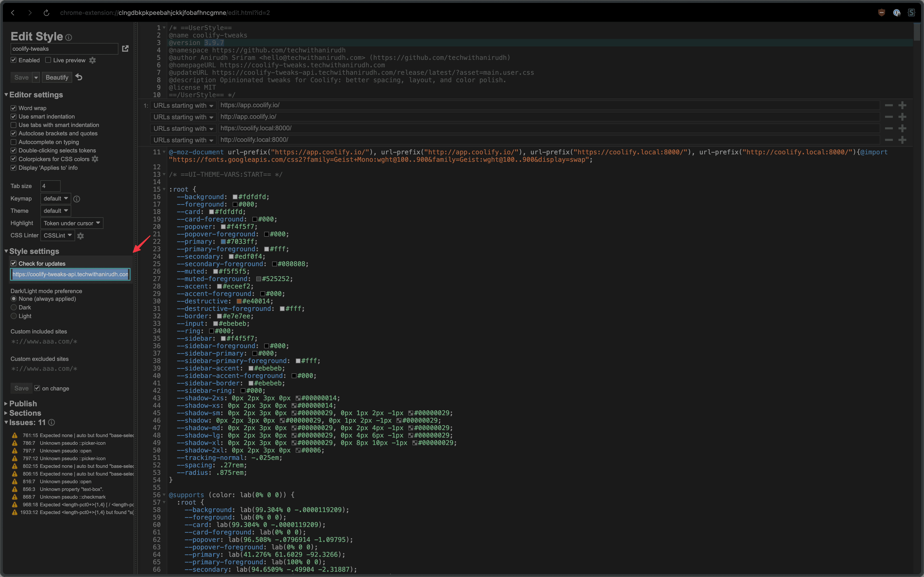The width and height of the screenshot is (924, 577).
Task: Click plus icon on https://app.coolify.io/ row
Action: (902, 105)
